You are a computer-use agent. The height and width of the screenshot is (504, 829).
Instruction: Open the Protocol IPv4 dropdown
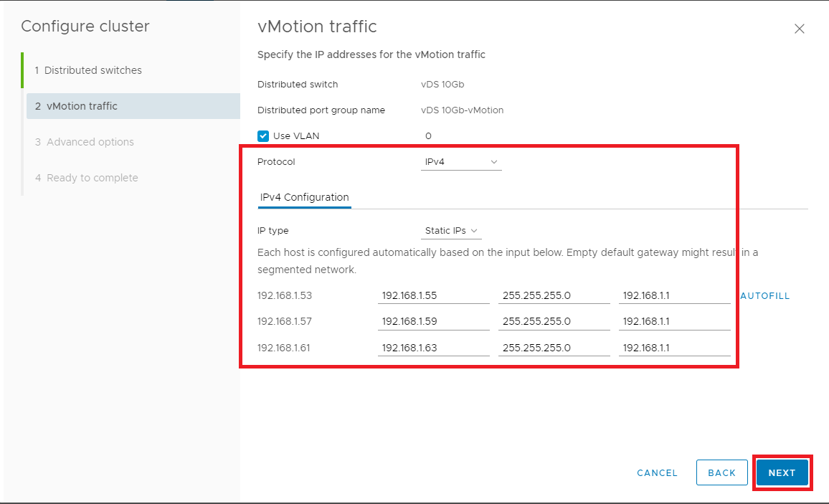click(461, 162)
